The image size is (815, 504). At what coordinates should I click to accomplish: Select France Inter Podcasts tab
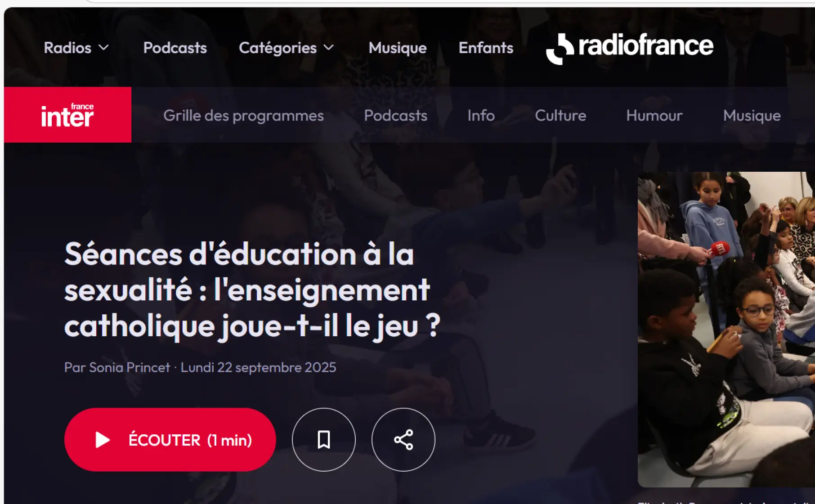click(x=395, y=116)
